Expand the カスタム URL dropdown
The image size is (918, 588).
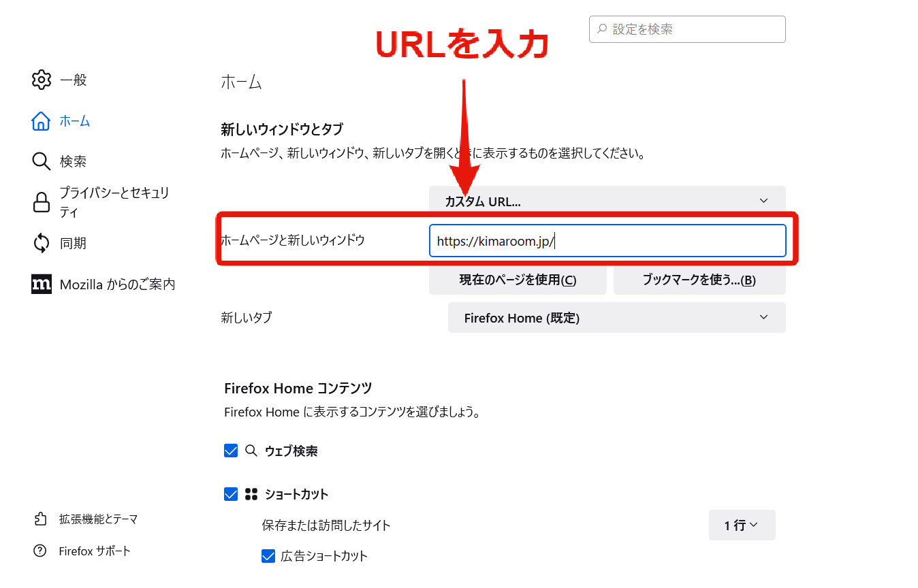tap(607, 201)
